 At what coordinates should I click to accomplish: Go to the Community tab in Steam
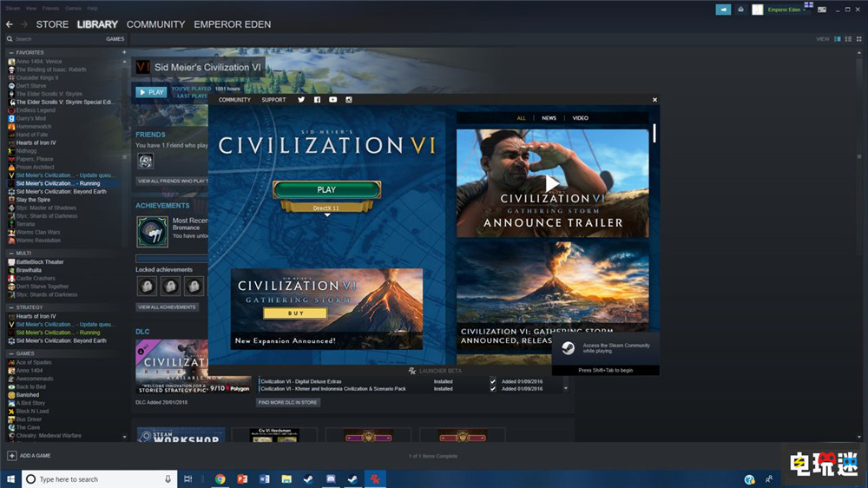[155, 24]
